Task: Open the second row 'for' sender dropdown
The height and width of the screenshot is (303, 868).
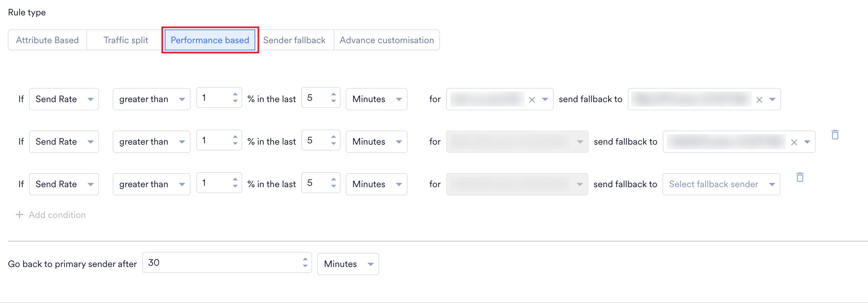Action: pyautogui.click(x=517, y=142)
